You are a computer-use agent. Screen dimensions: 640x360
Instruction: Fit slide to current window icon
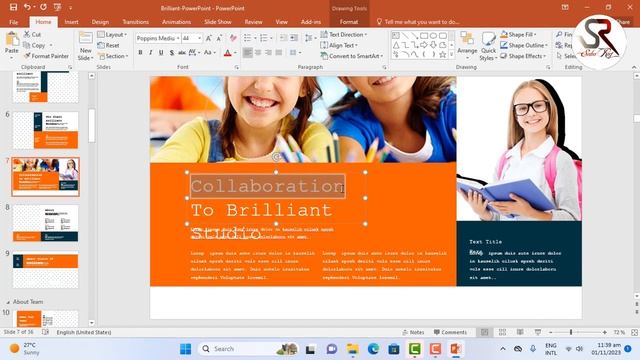pyautogui.click(x=635, y=332)
